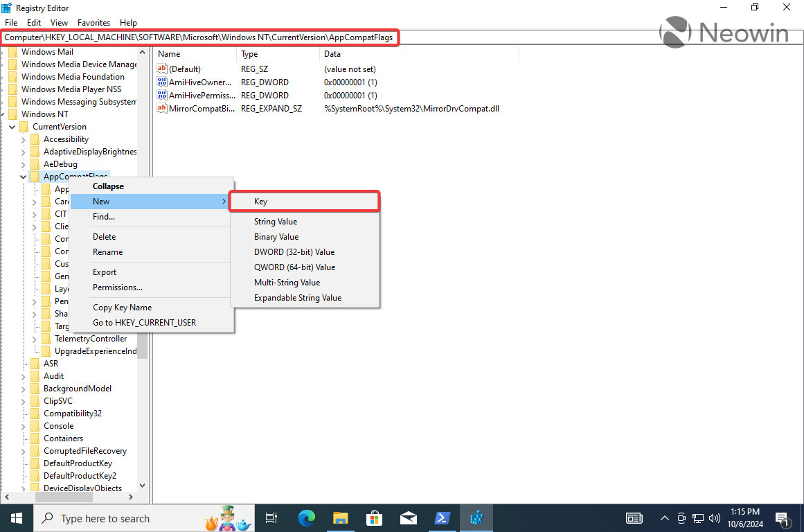Viewport: 804px width, 532px height.
Task: Click the CurrentVersion folder icon
Action: (24, 127)
